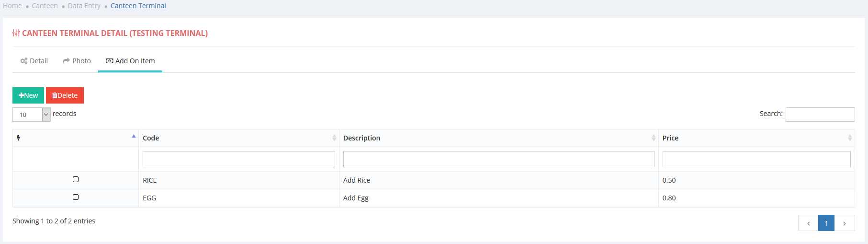Click the lightning bolt column header icon
Viewport: 868px width, 244px height.
(18, 138)
